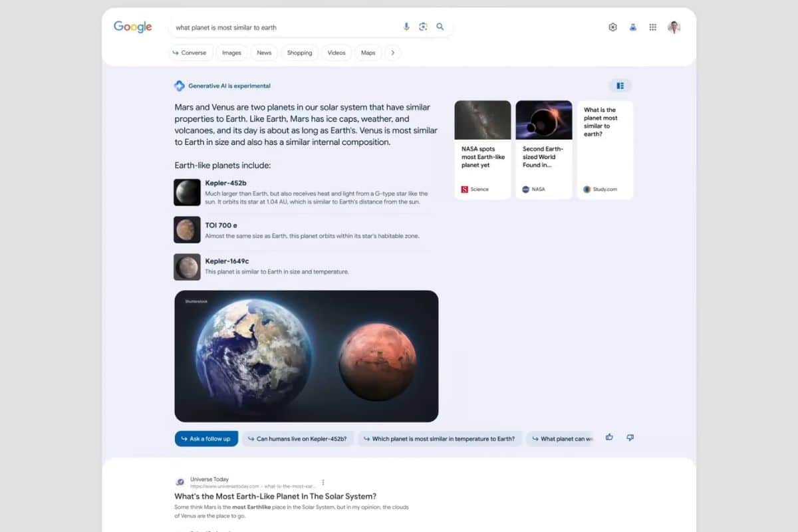
Task: Click the Kepler-452b heading text
Action: [226, 183]
